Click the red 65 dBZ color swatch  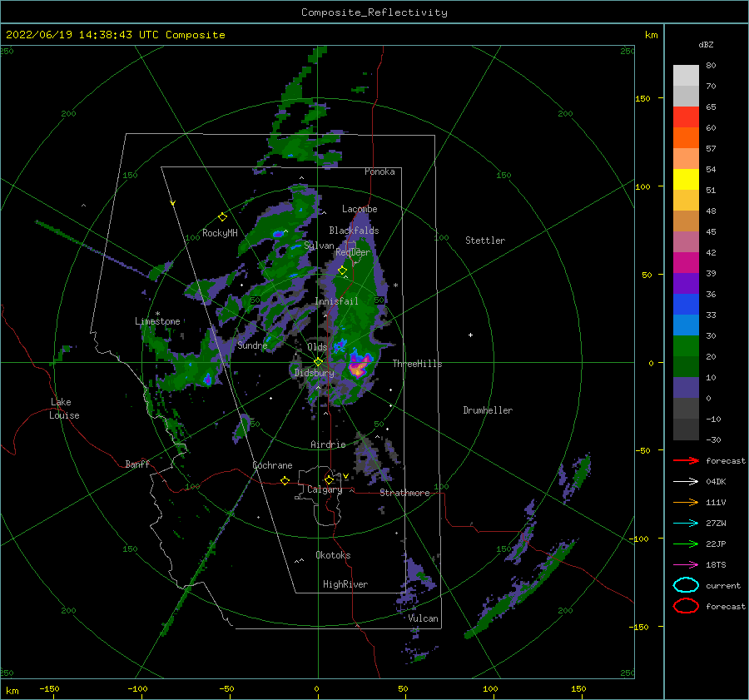tap(686, 117)
